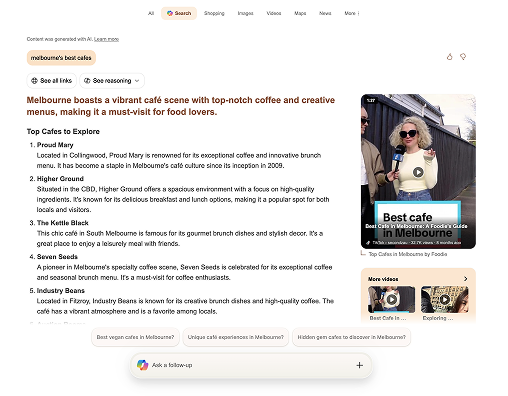Open the Maps tab
Image resolution: width=508 pixels, height=396 pixels.
pos(300,13)
